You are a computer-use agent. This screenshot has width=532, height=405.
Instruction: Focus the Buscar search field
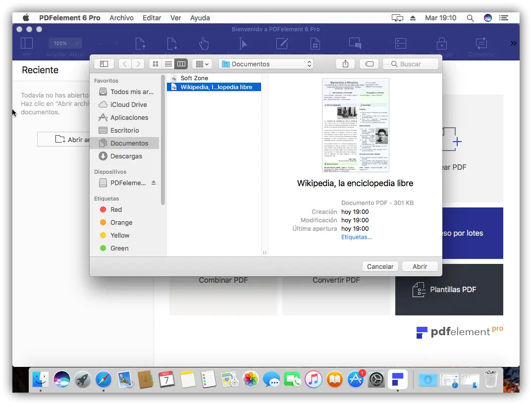410,64
